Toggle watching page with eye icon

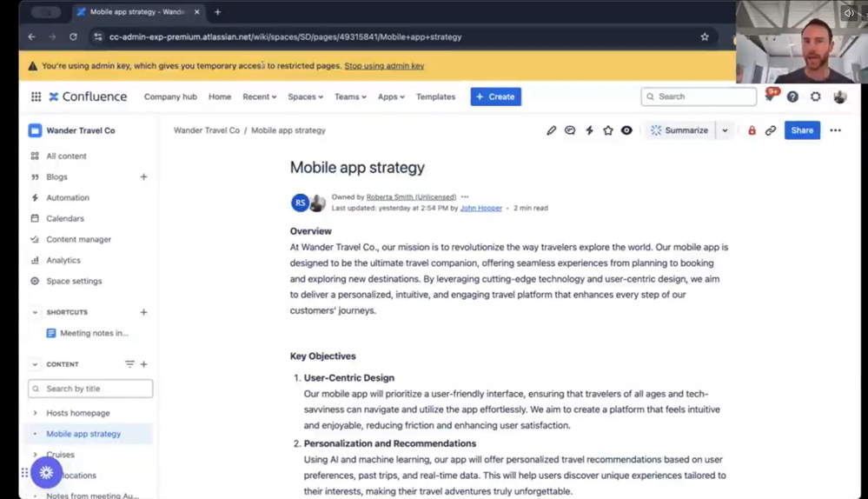(626, 130)
